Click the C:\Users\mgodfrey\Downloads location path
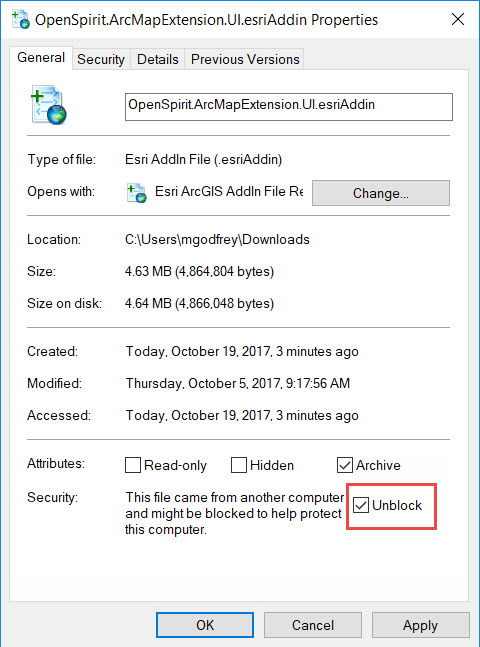Viewport: 480px width, 647px height. 217,240
